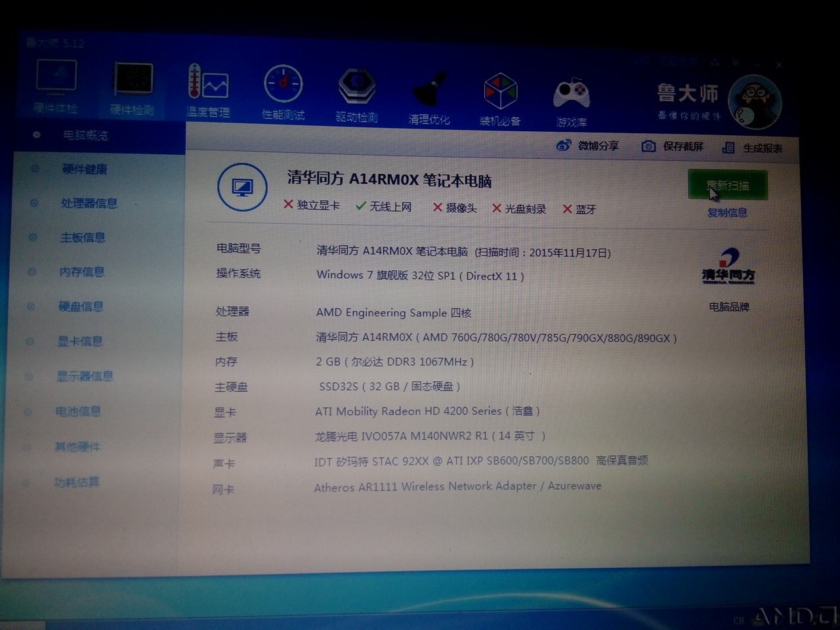Image resolution: width=840 pixels, height=630 pixels.
Task: Select 功耗估算 in the sidebar
Action: pos(77,482)
